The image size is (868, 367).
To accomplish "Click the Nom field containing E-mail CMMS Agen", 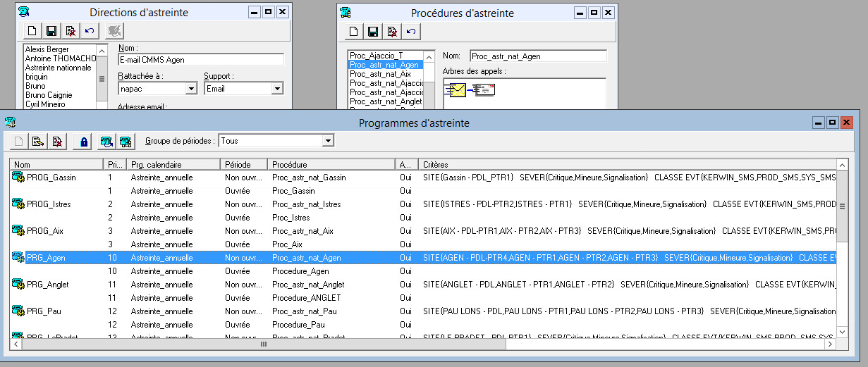I will [x=200, y=60].
